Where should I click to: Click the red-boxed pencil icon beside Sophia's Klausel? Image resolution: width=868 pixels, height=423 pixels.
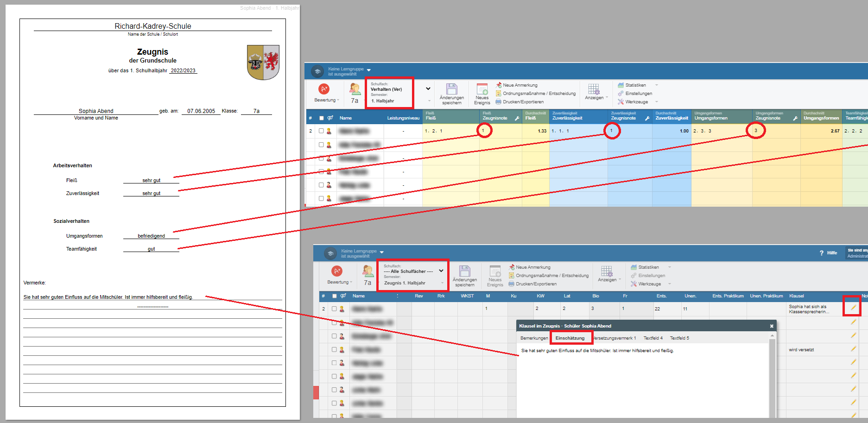coord(853,308)
